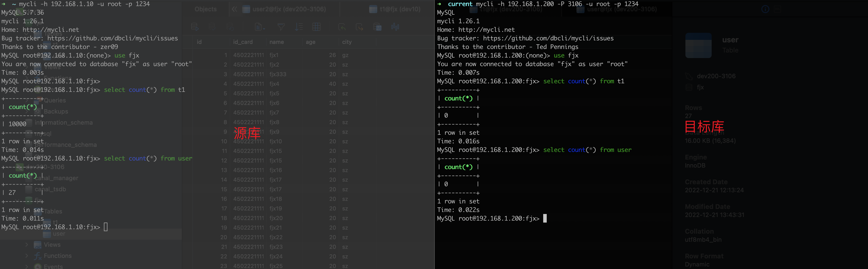Select the information_schema database in sidebar
This screenshot has height=269, width=868.
(64, 122)
